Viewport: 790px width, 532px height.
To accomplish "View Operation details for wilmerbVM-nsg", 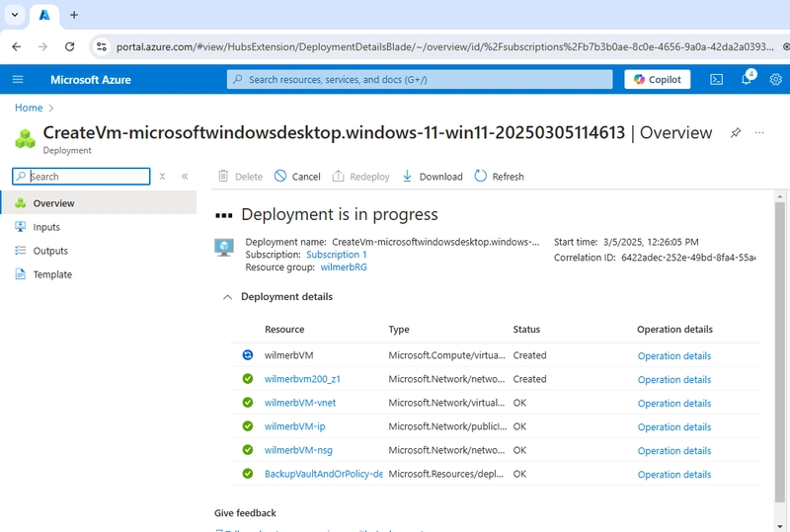I will pyautogui.click(x=674, y=450).
